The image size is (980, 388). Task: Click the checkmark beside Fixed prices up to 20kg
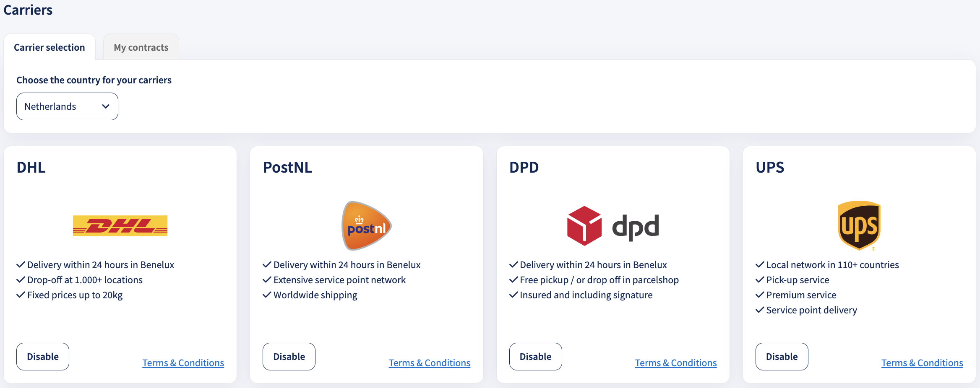pyautogui.click(x=21, y=295)
